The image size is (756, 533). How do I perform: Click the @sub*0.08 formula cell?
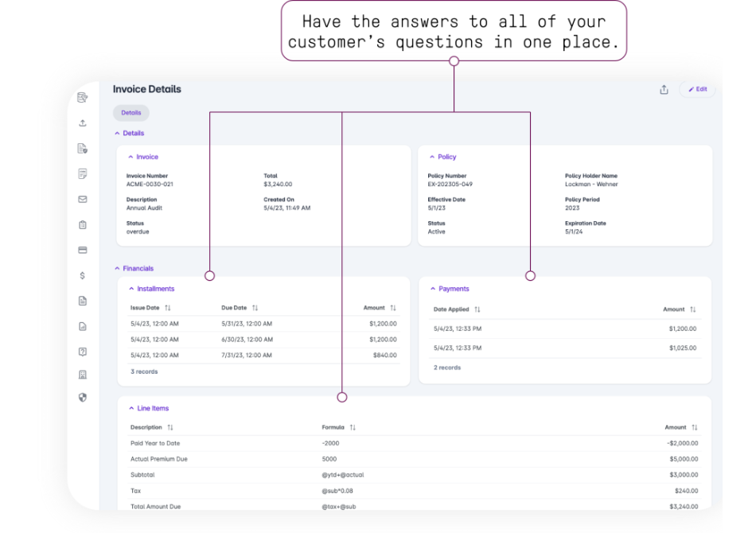[x=337, y=491]
